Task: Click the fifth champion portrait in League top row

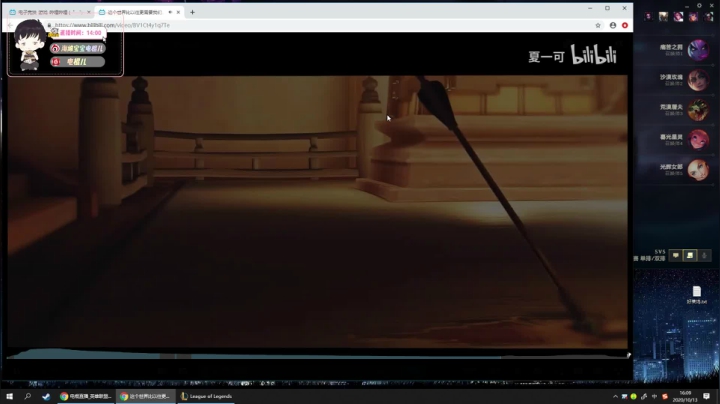Action: click(709, 17)
